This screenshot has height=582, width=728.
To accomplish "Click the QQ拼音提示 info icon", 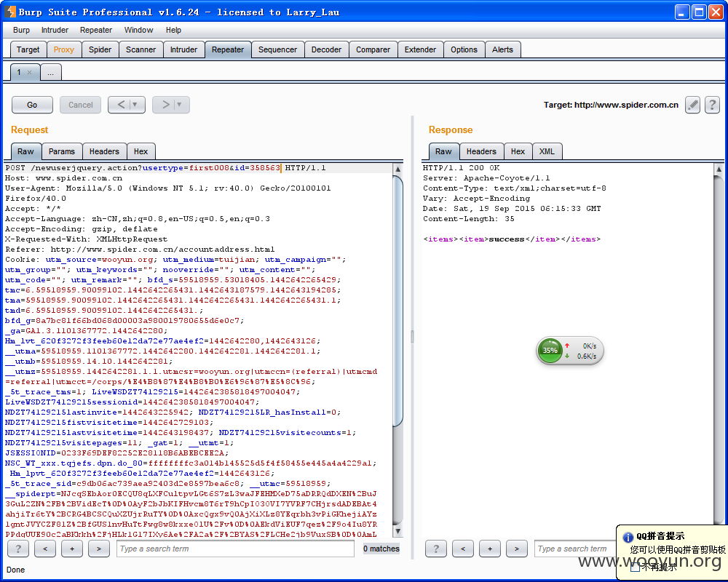I will pos(628,538).
